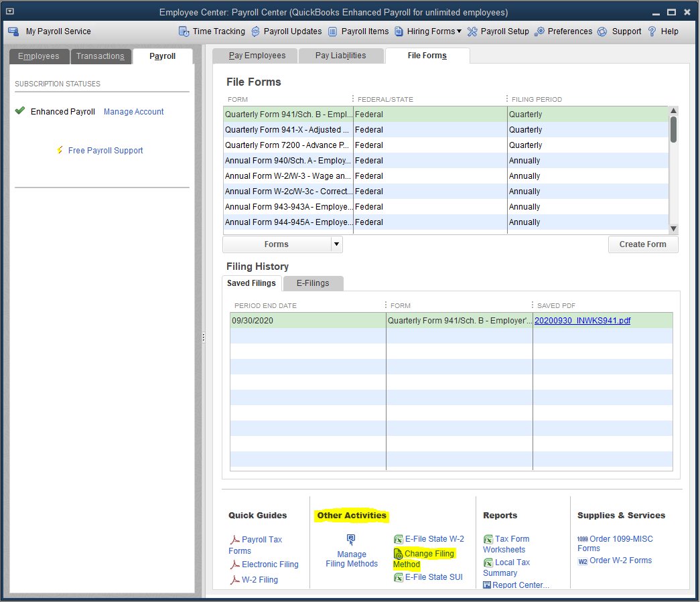
Task: Open the Forms button dropdown arrow
Action: pos(337,244)
